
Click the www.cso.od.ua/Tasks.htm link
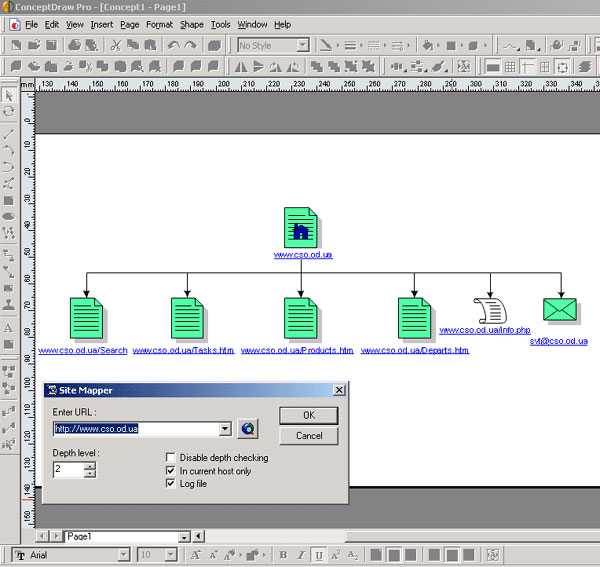coord(183,350)
